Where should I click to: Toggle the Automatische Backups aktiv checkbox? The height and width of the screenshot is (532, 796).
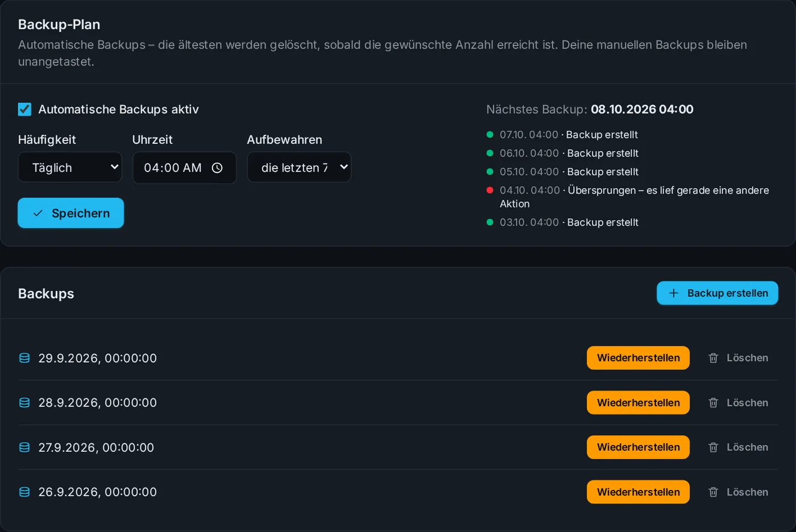pyautogui.click(x=24, y=109)
